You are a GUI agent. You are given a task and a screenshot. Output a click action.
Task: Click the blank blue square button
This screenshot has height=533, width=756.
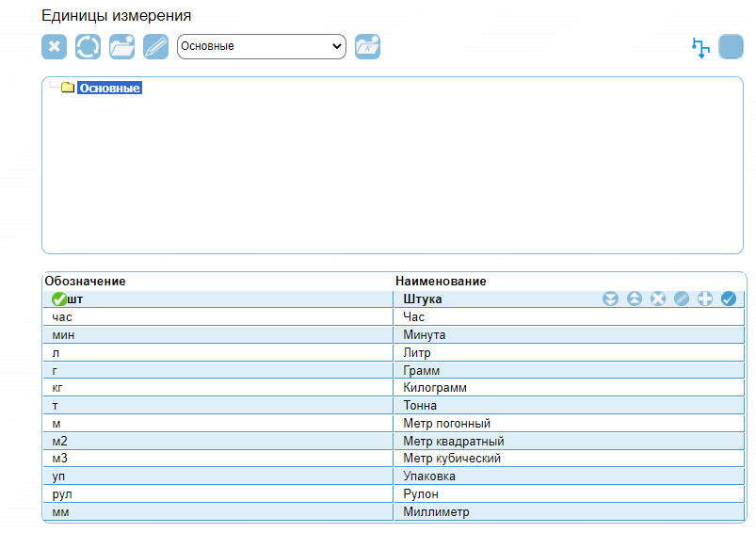(x=731, y=46)
